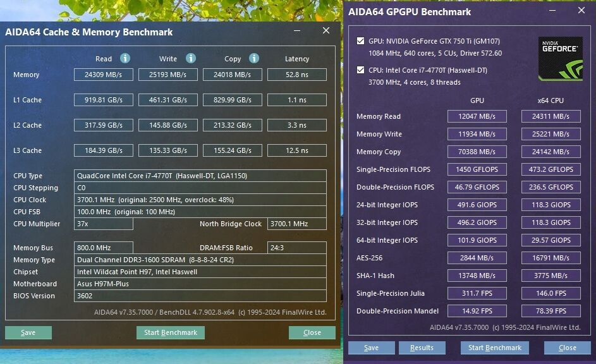Click North Bridge Clock value 3700.1 MHz
Viewport: 596px width, 364px height.
[297, 224]
